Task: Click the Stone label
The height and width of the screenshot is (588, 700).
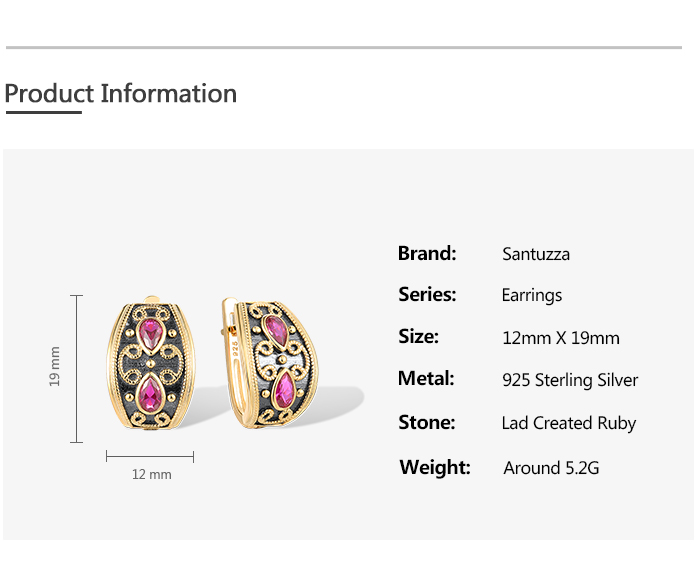Action: coord(427,422)
